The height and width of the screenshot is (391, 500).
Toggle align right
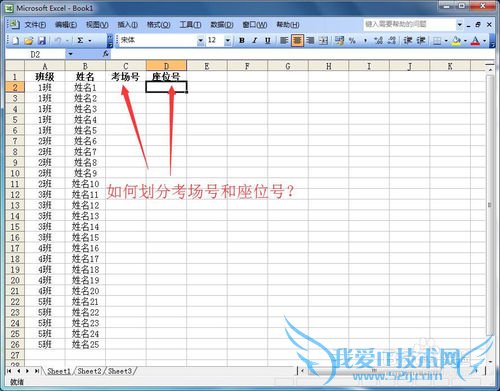(x=310, y=41)
